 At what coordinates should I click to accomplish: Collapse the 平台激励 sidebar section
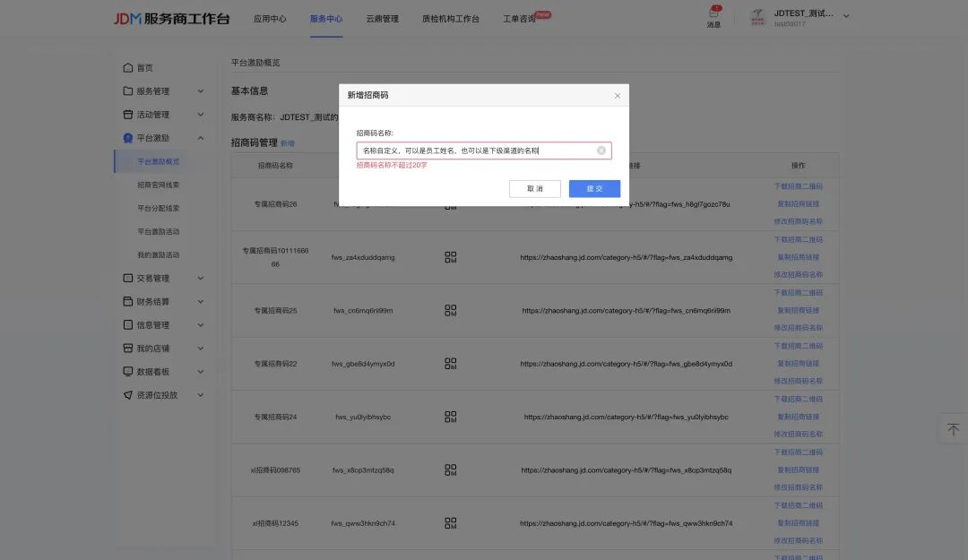[x=200, y=138]
